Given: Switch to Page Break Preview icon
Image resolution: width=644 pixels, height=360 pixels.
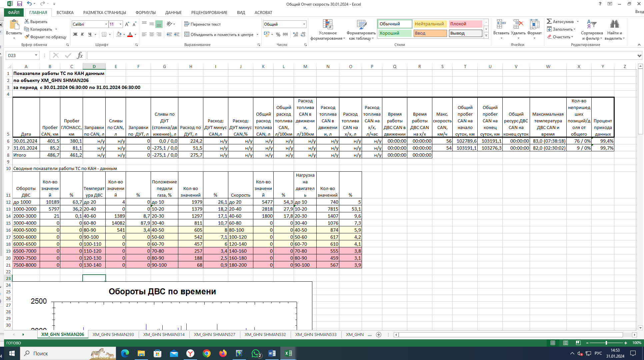Looking at the screenshot, I should 578,343.
